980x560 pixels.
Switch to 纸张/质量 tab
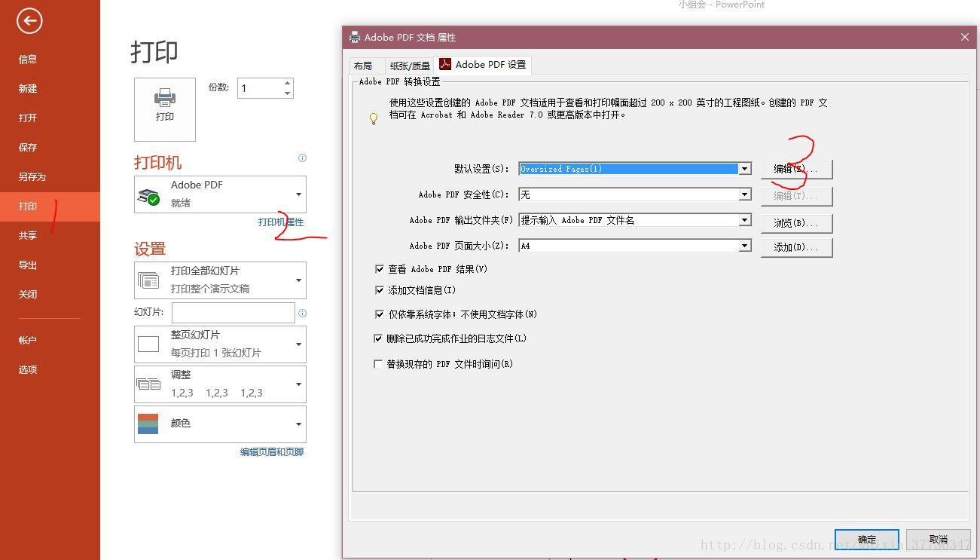click(410, 66)
